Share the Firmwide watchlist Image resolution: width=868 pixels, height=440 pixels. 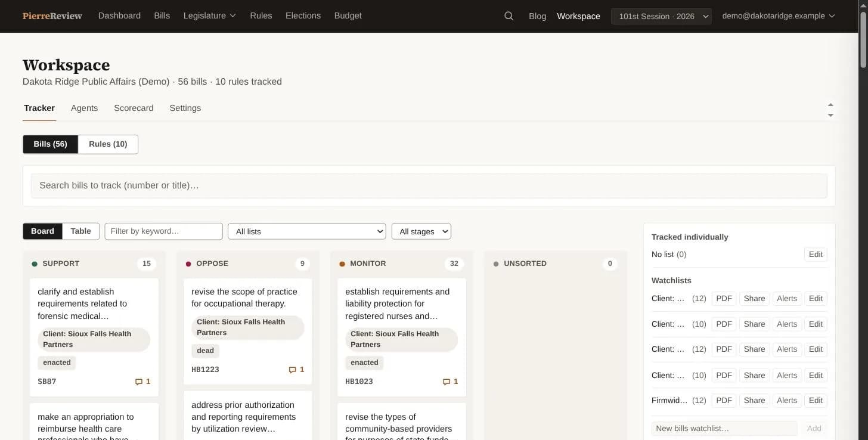click(754, 401)
